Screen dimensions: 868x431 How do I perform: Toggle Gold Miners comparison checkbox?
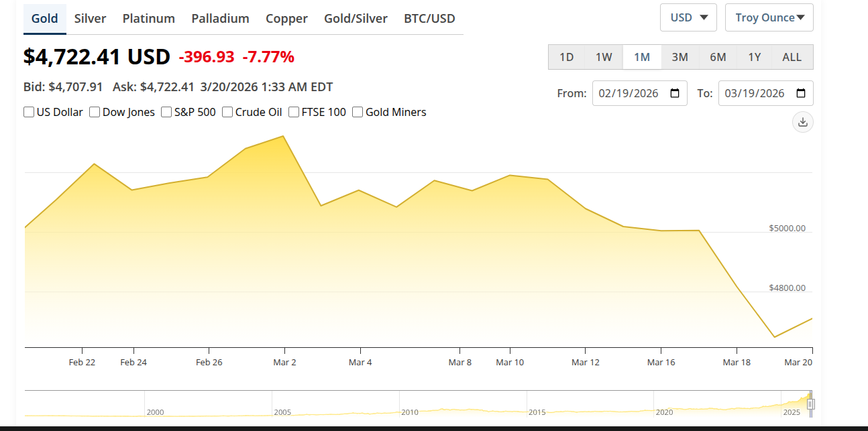pos(358,112)
